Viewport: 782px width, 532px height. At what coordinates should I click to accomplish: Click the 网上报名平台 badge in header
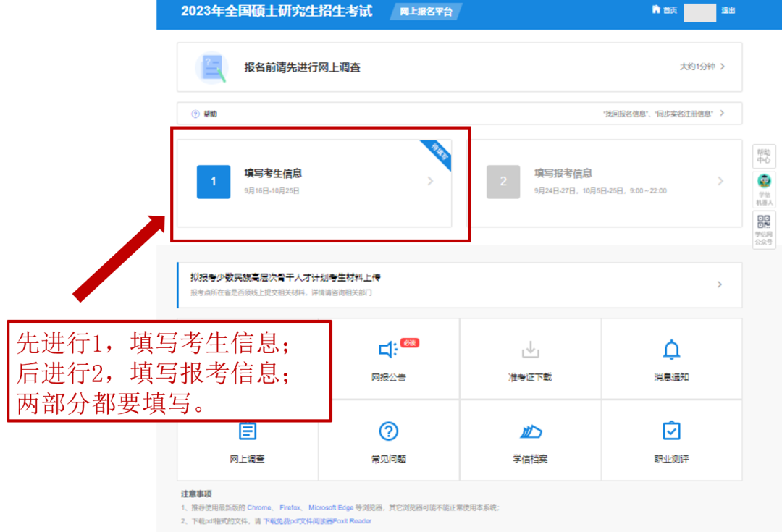(x=431, y=12)
